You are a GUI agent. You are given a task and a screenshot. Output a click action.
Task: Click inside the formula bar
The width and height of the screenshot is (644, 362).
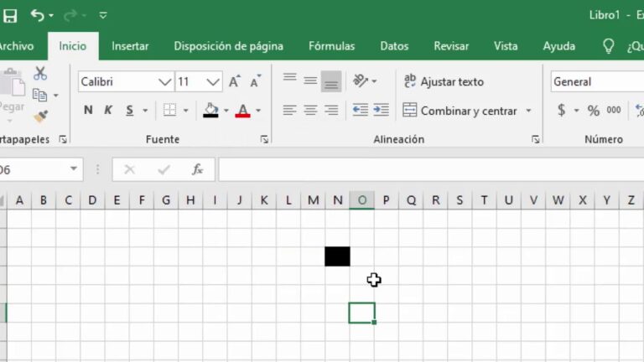(x=431, y=169)
